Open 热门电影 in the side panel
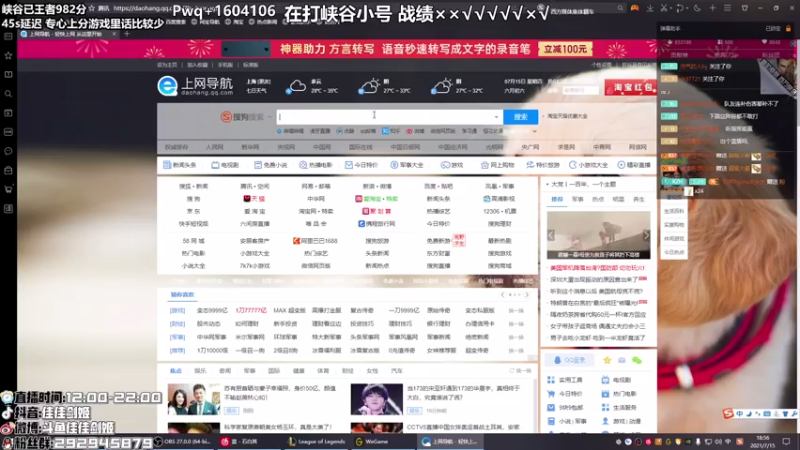The height and width of the screenshot is (450, 800). click(620, 394)
